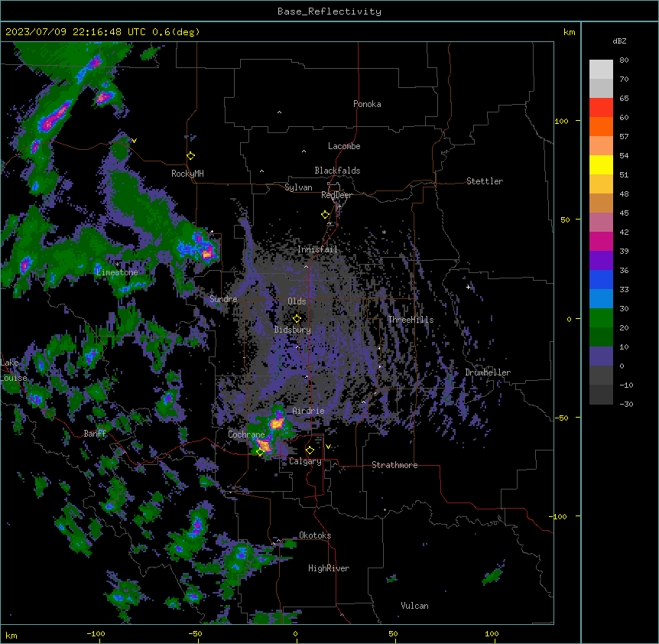Viewport: 659px width, 644px height.
Task: Click the -30 value on dBZ legend
Action: pos(626,404)
